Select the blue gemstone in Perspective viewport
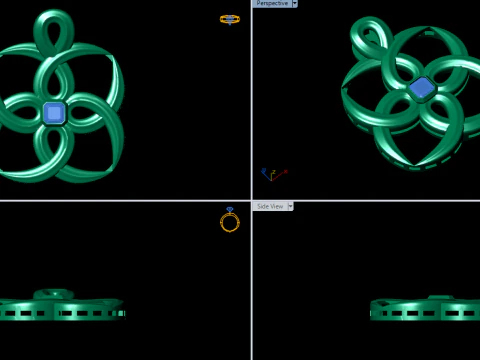480x360 pixels. tap(422, 88)
